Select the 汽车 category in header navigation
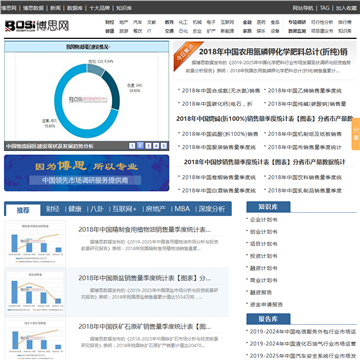 pos(138,22)
